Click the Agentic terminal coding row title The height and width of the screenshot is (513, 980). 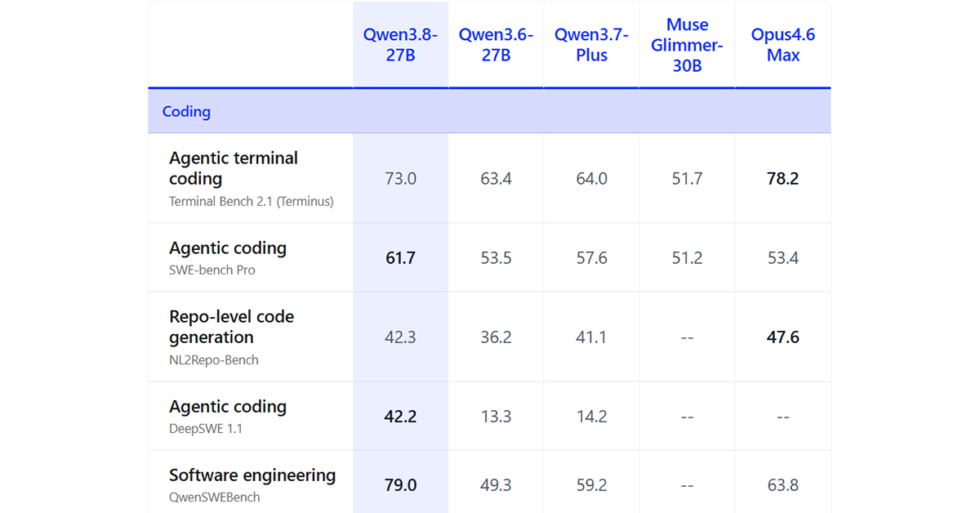(x=234, y=168)
